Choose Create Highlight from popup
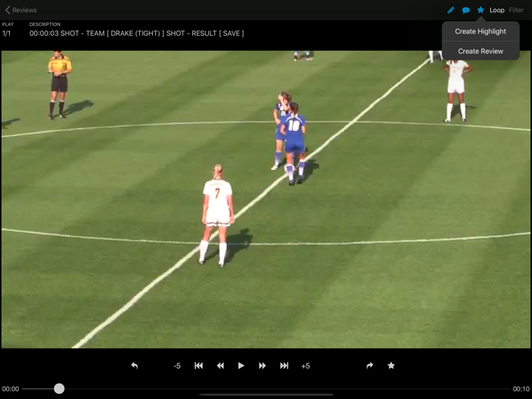532x399 pixels. click(480, 32)
